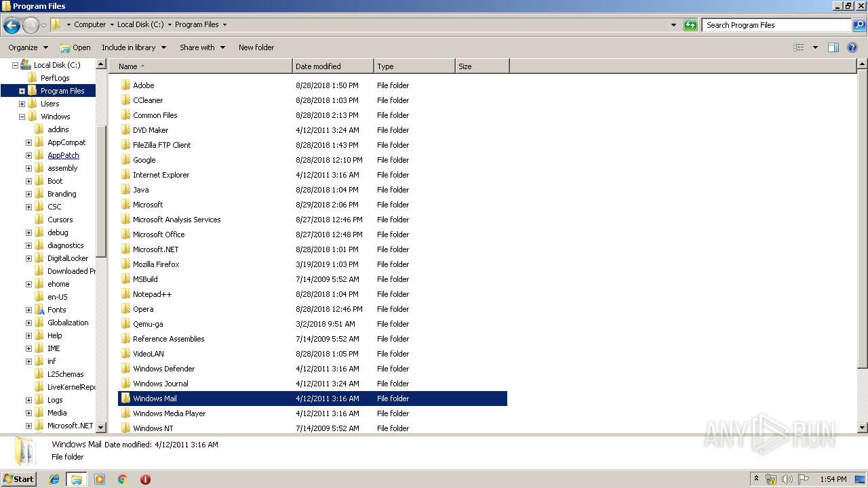Sort by the Type column header
Screen dimensions: 868x488
[x=414, y=66]
